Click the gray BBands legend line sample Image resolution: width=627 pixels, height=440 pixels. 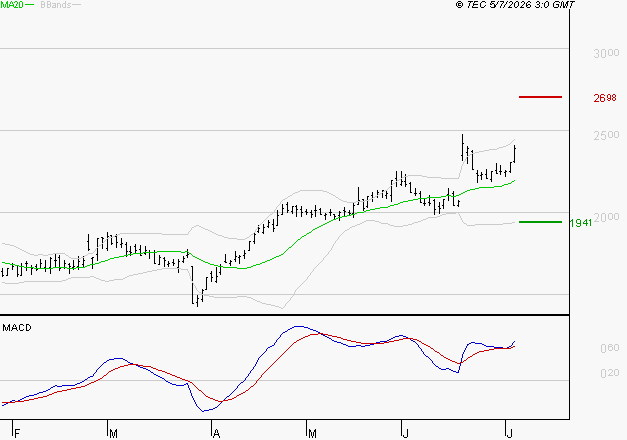[x=76, y=5]
